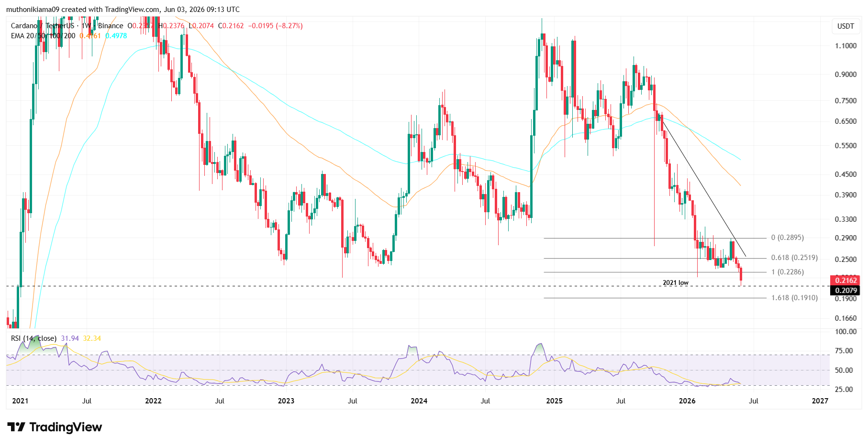868x445 pixels.
Task: Select the Fibonacci label 0 (0.2895)
Action: point(788,238)
